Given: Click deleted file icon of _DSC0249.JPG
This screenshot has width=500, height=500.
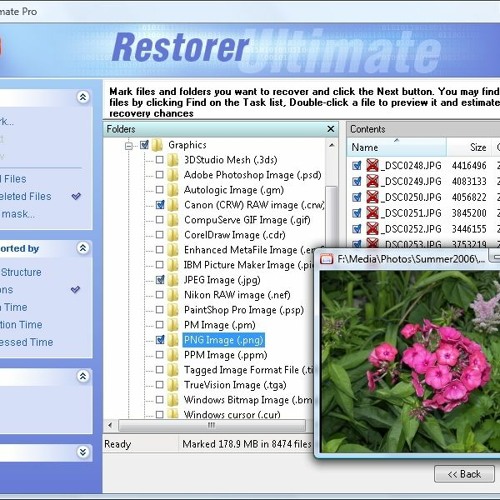Looking at the screenshot, I should pyautogui.click(x=372, y=181).
